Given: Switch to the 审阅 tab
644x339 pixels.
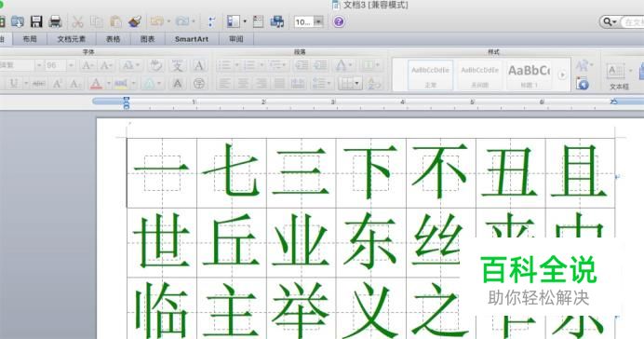Looking at the screenshot, I should 235,39.
